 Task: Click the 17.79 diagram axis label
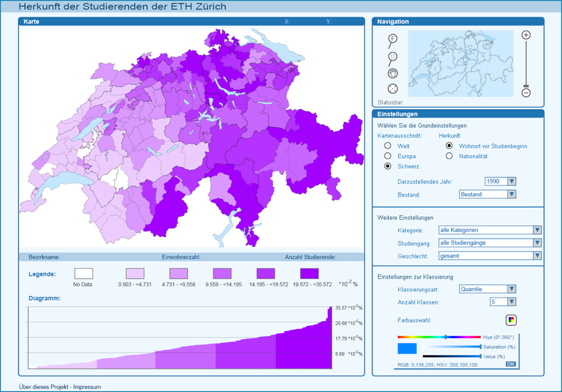349,338
